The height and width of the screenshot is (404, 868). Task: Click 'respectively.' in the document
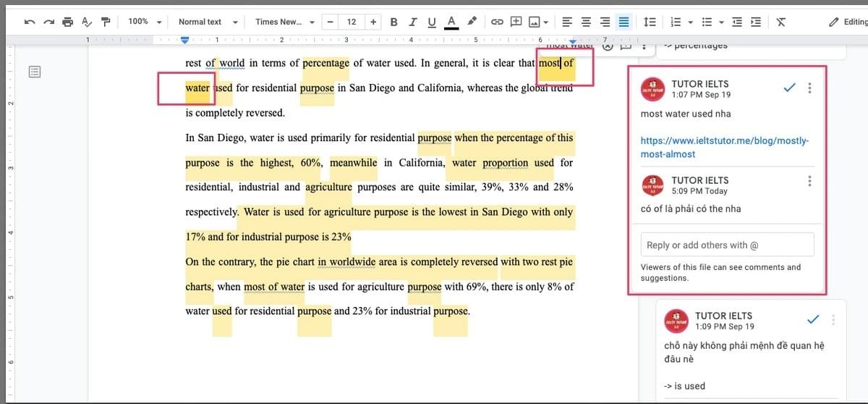click(211, 212)
